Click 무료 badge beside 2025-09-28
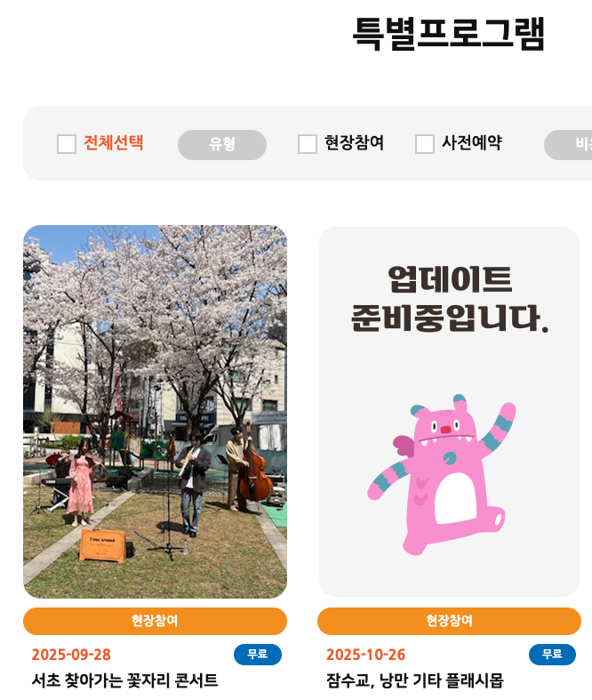The width and height of the screenshot is (592, 700). click(258, 655)
